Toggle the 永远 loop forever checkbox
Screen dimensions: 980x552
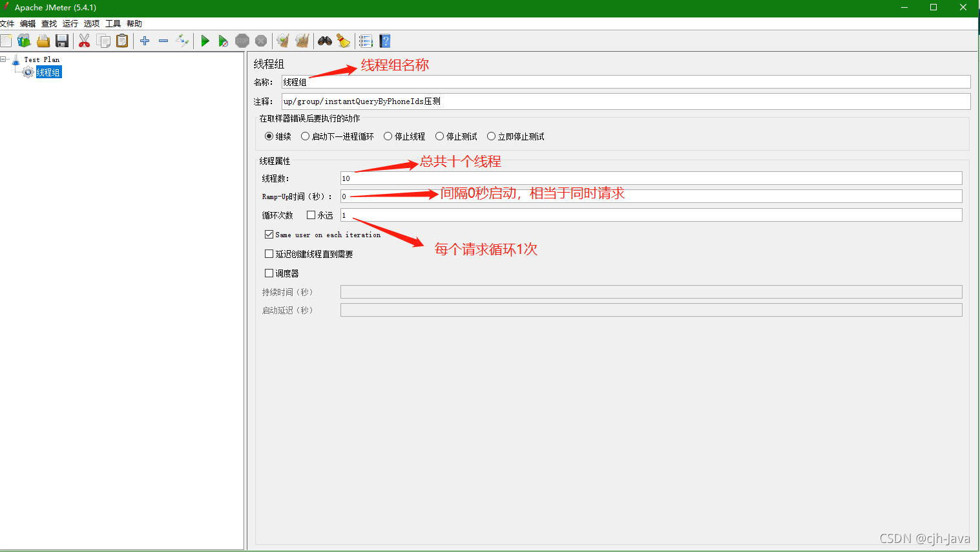pos(311,215)
